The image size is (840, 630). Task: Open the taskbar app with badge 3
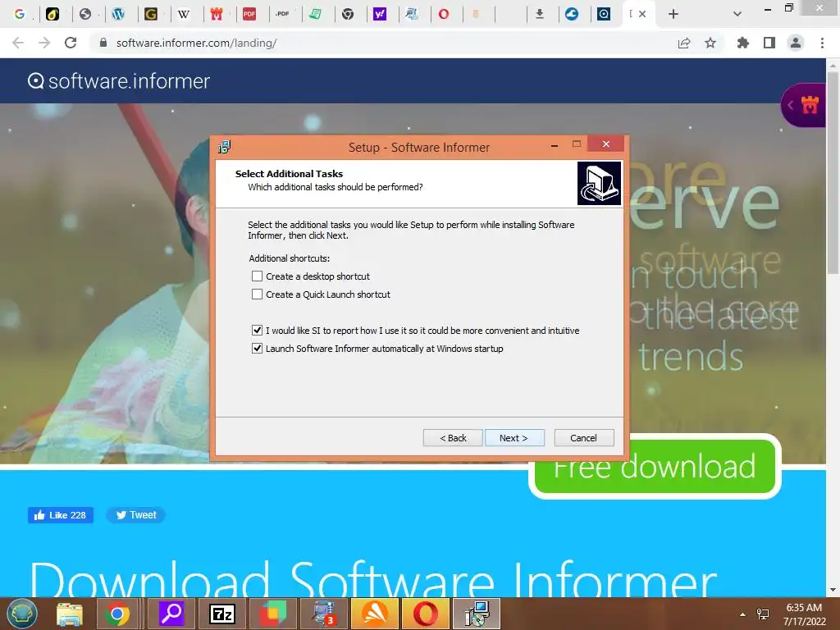[x=324, y=614]
